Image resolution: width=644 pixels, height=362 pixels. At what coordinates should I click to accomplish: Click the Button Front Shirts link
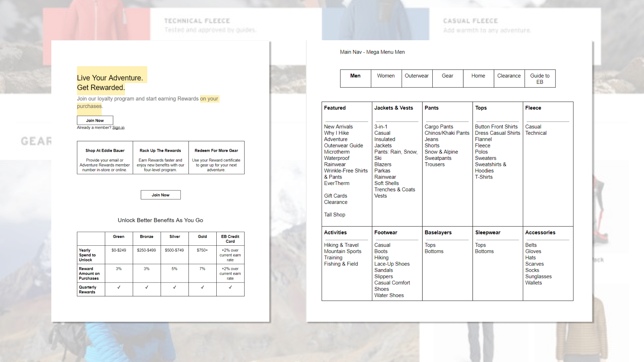tap(496, 127)
